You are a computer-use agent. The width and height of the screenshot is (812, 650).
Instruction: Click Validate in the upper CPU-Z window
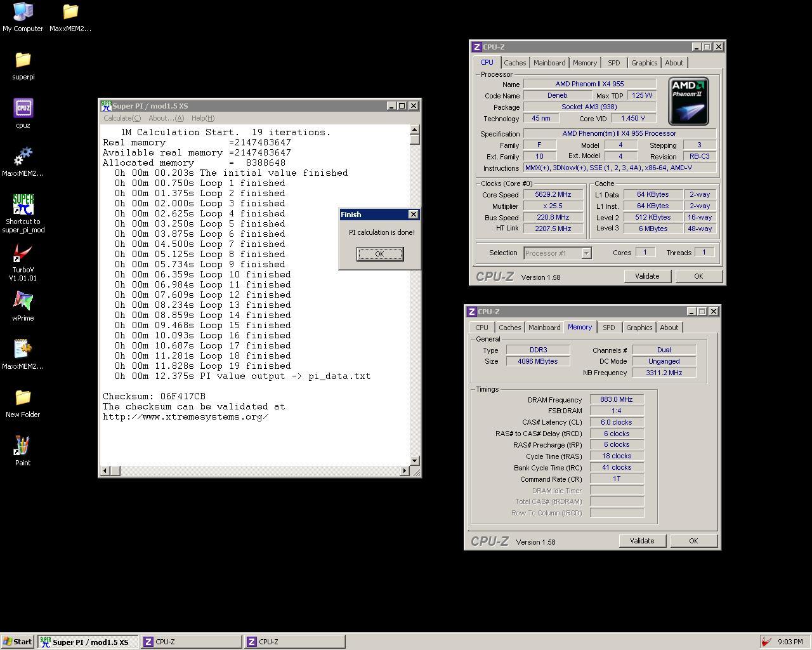(x=647, y=276)
